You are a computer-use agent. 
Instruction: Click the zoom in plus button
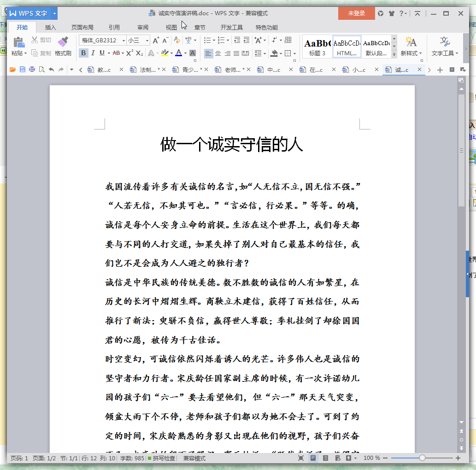pos(458,458)
